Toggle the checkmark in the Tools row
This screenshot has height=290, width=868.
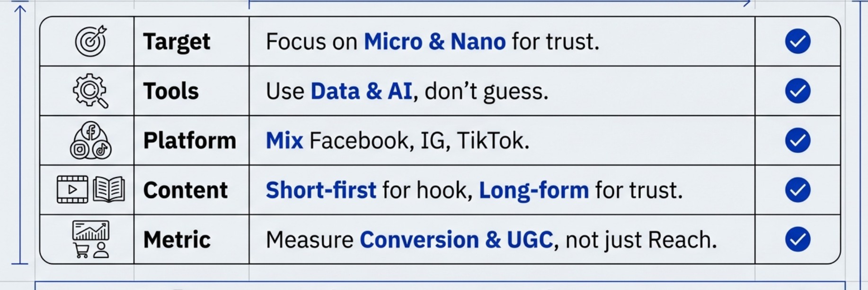(797, 91)
